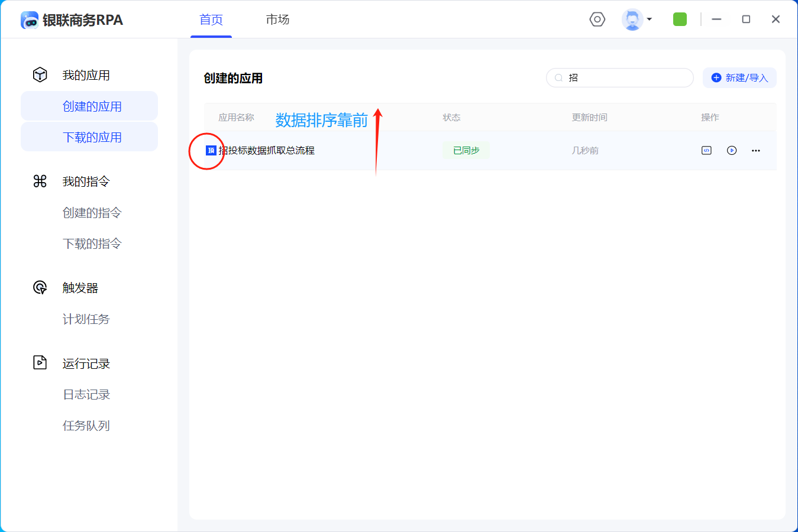Screen dimensions: 798x532
Task: Switch to the 市场 tab
Action: [x=277, y=20]
